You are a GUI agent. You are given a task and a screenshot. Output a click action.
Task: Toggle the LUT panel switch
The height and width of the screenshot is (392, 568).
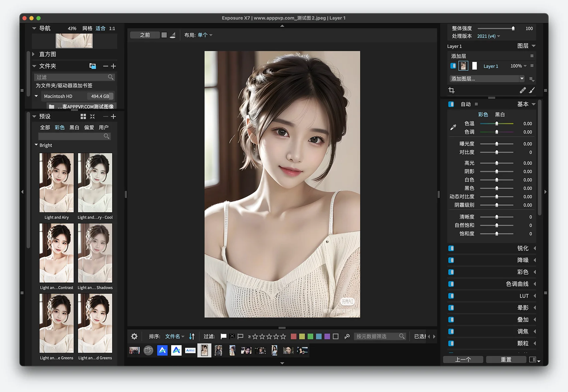click(451, 296)
